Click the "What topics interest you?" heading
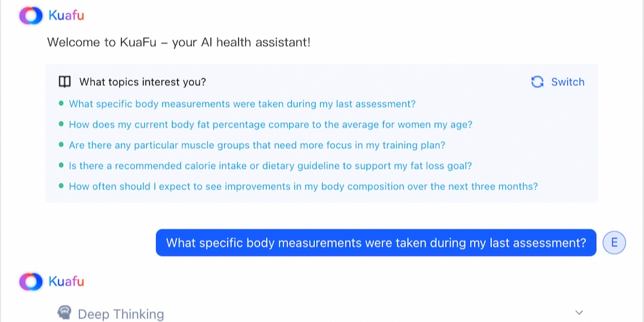 tap(142, 82)
